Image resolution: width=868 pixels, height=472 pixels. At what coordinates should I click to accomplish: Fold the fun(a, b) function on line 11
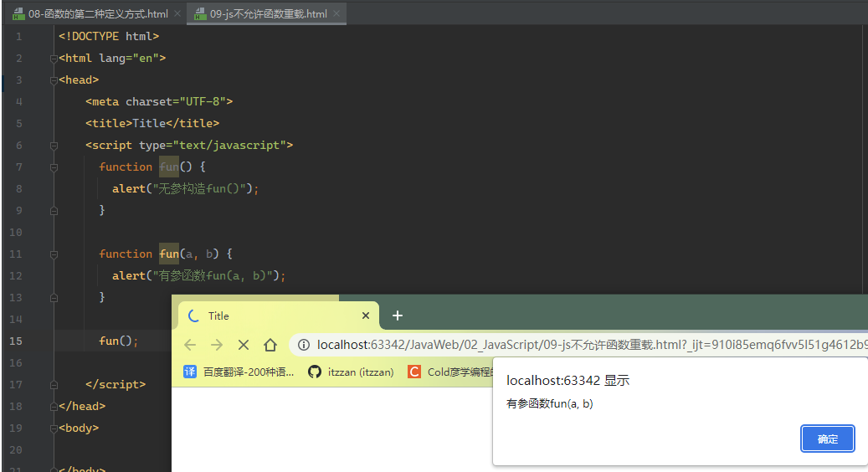click(54, 254)
